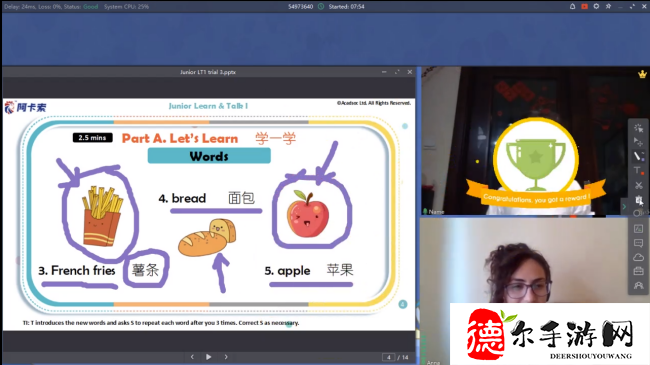Play the slideshow
Viewport: 650px width, 365px height.
click(x=209, y=357)
